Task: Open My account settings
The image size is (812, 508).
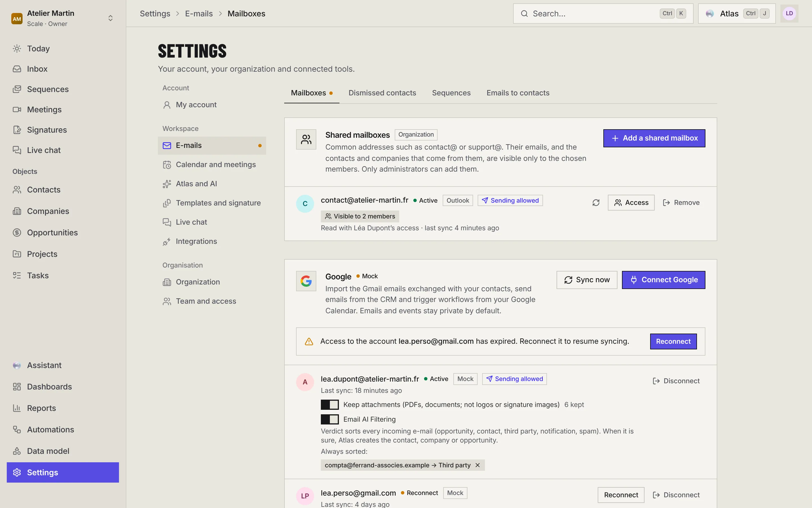Action: click(212, 105)
